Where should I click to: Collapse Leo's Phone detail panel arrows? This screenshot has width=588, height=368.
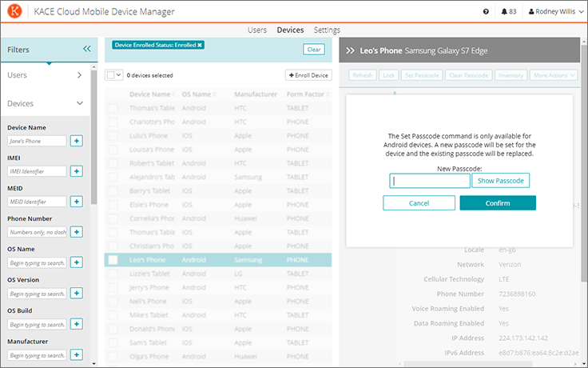(350, 50)
